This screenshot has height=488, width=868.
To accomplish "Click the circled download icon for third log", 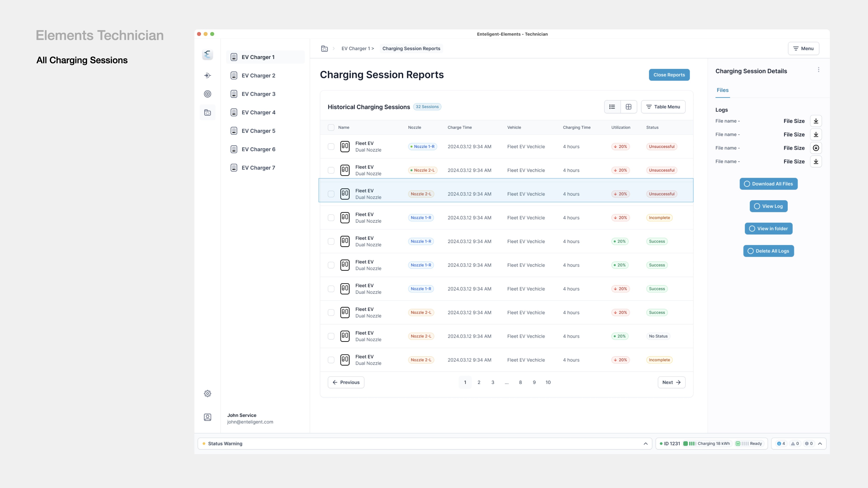I will pyautogui.click(x=816, y=148).
